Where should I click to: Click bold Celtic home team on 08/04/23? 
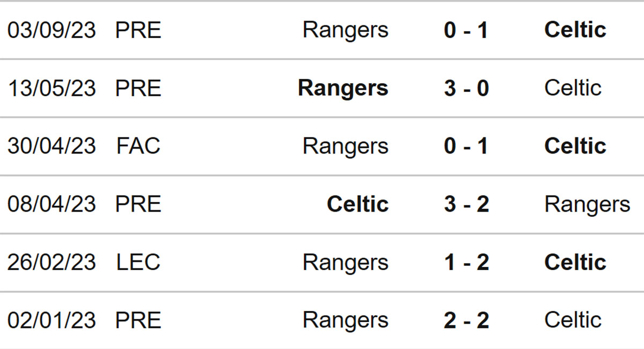click(357, 204)
